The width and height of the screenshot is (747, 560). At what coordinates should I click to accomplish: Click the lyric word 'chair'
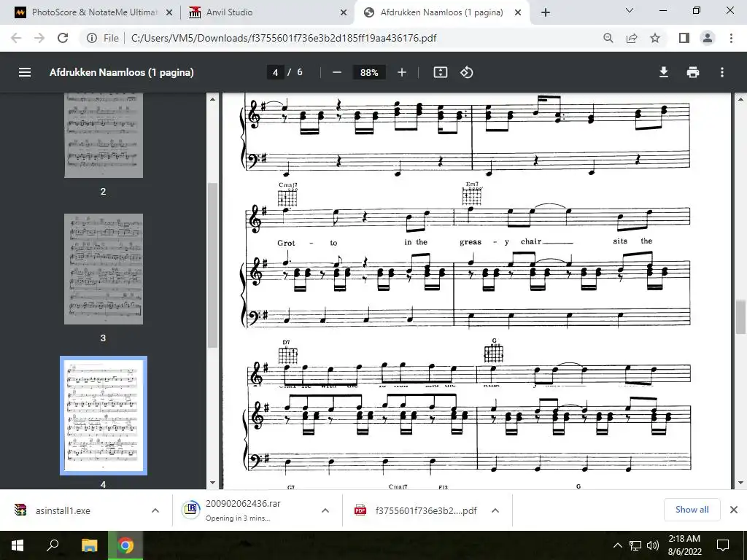[x=531, y=241]
